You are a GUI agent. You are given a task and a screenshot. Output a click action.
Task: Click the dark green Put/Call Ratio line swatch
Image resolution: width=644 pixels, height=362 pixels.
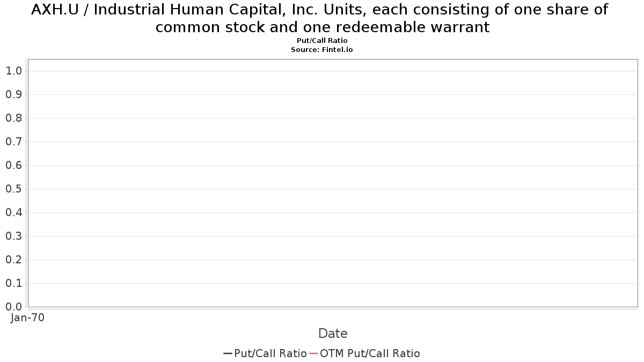(x=228, y=353)
